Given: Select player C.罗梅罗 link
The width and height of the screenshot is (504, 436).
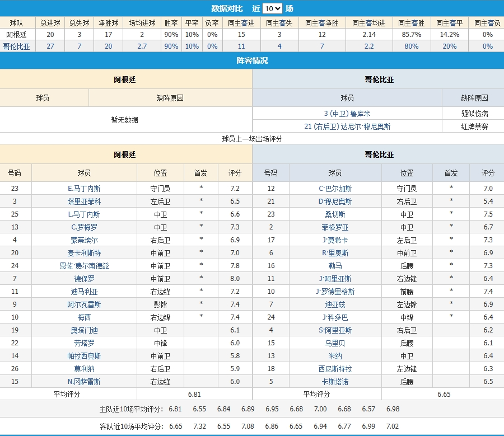Looking at the screenshot, I should [x=84, y=227].
